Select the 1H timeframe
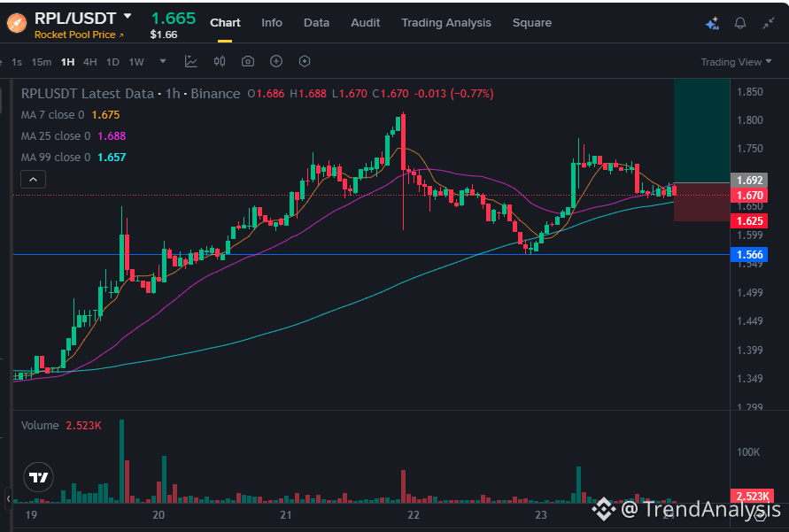The image size is (789, 532). [67, 62]
